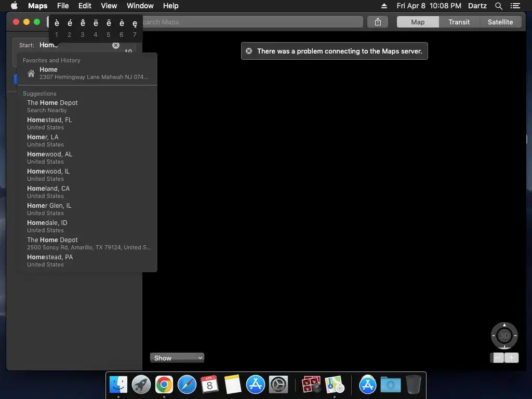Screen dimensions: 532x399
Task: Choose accent character ë option 4
Action: (96, 28)
